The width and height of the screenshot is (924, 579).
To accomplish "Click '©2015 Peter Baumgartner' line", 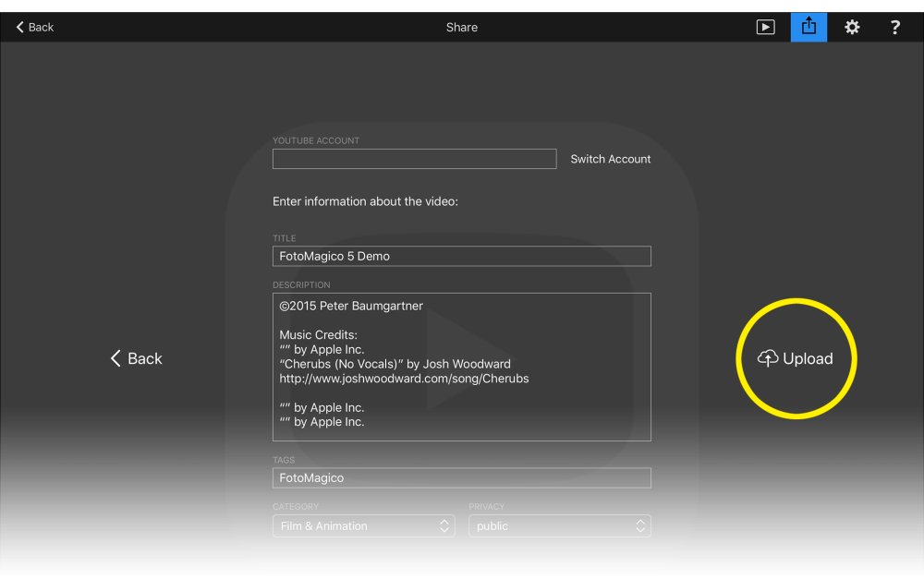I will (350, 306).
